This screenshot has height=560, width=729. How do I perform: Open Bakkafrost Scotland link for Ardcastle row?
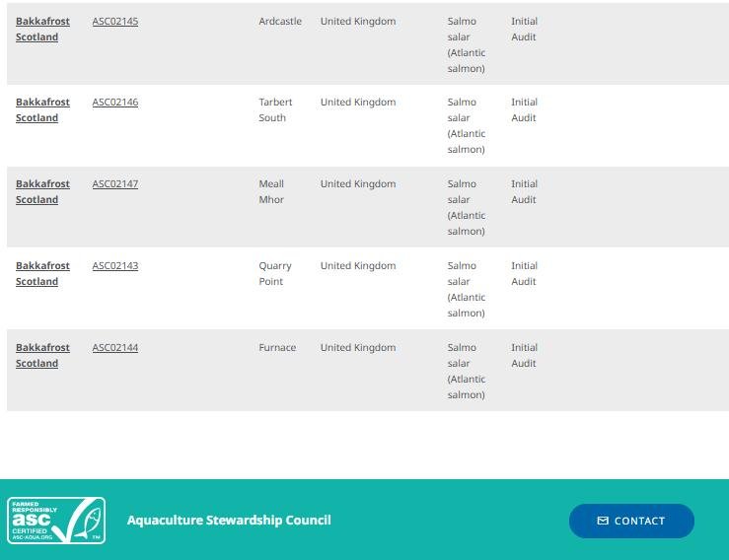(x=42, y=29)
